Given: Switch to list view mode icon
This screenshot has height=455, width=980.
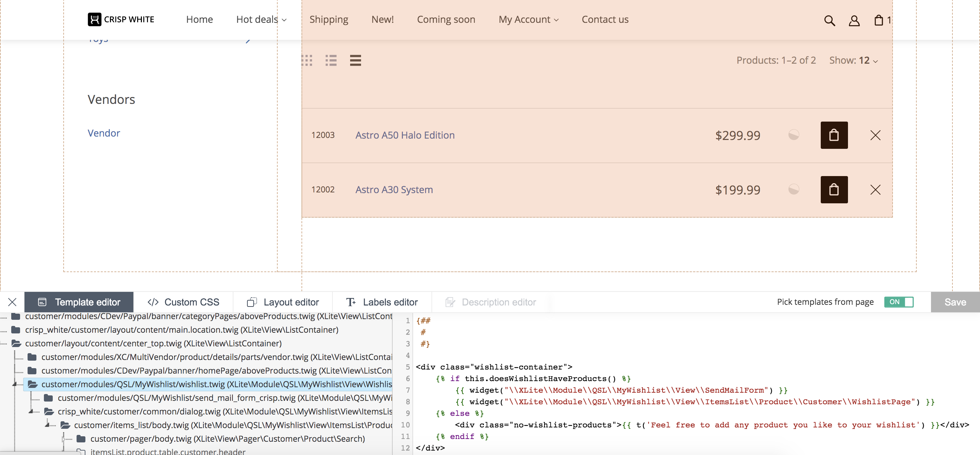Looking at the screenshot, I should (331, 61).
